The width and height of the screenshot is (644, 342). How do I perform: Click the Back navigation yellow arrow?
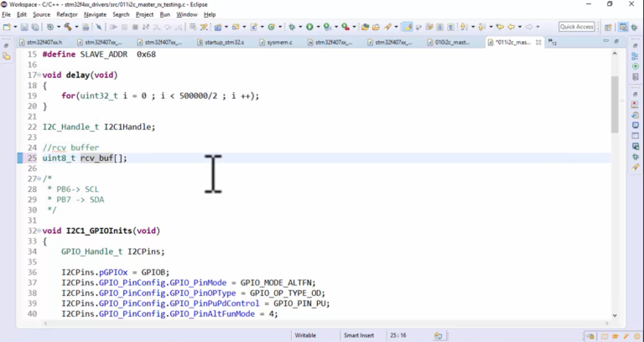tap(511, 27)
